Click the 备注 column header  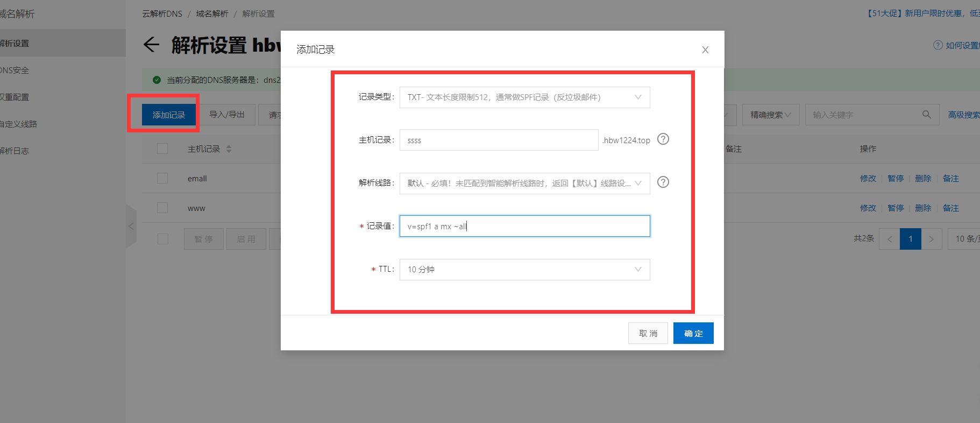733,149
